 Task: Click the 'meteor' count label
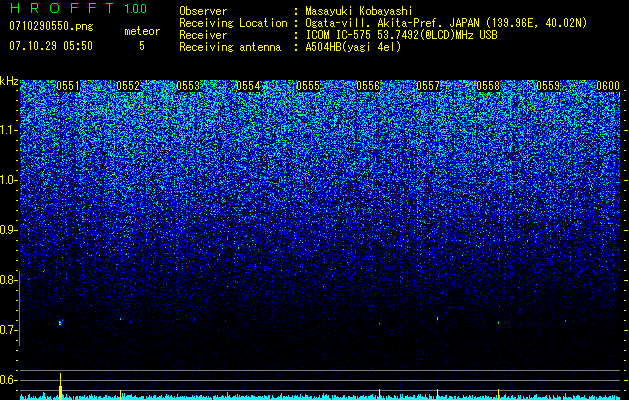coord(142,32)
